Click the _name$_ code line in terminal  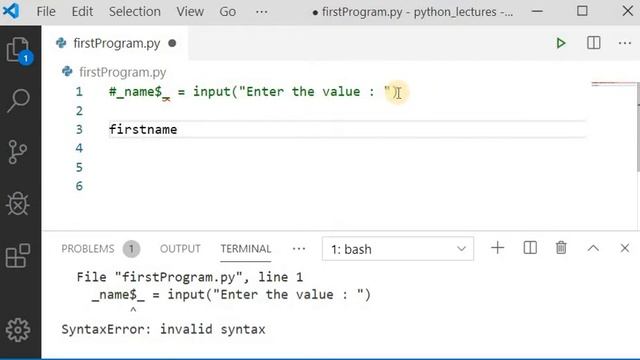coord(231,295)
